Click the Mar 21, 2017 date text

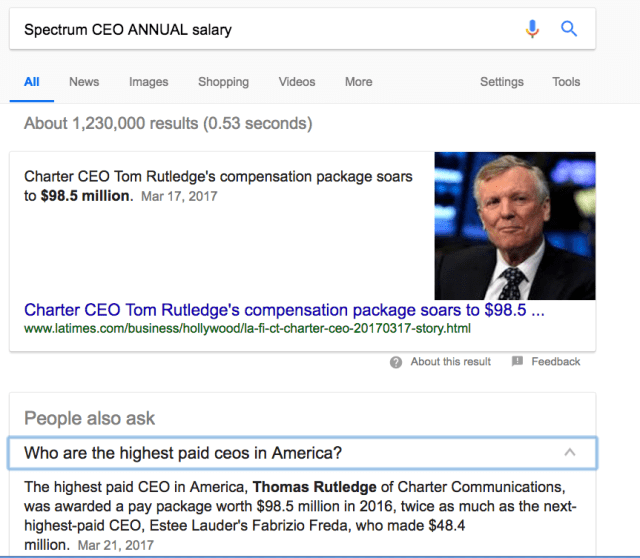point(116,545)
